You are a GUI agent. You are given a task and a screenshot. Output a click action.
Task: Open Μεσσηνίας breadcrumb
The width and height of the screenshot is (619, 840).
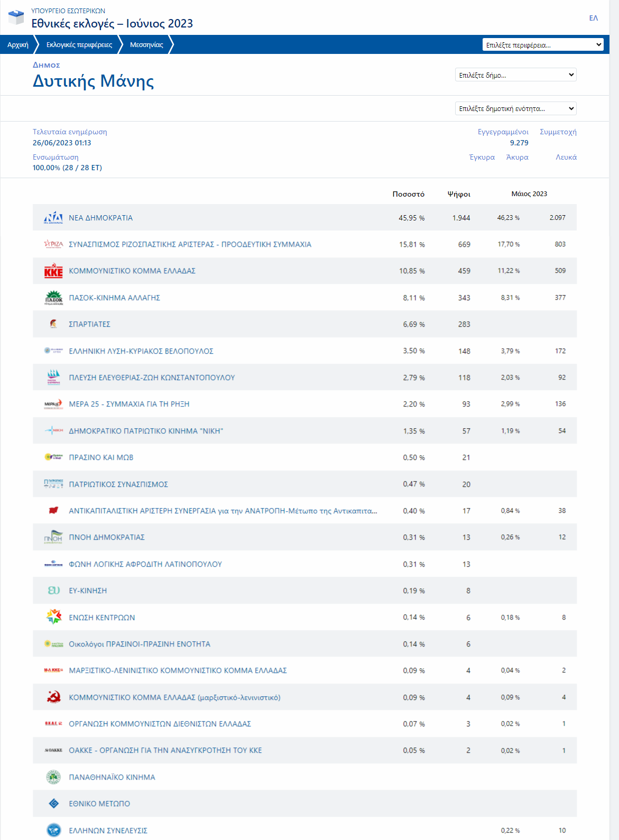(x=146, y=45)
